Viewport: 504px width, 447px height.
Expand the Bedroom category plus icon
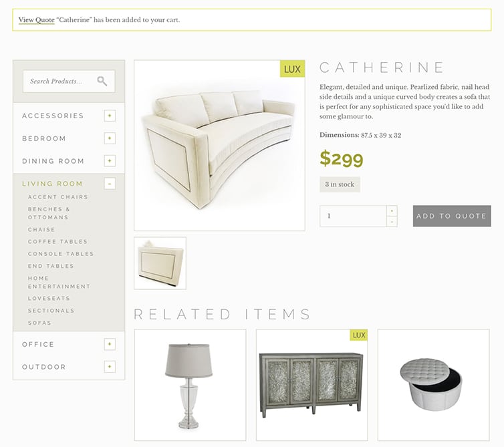[110, 138]
